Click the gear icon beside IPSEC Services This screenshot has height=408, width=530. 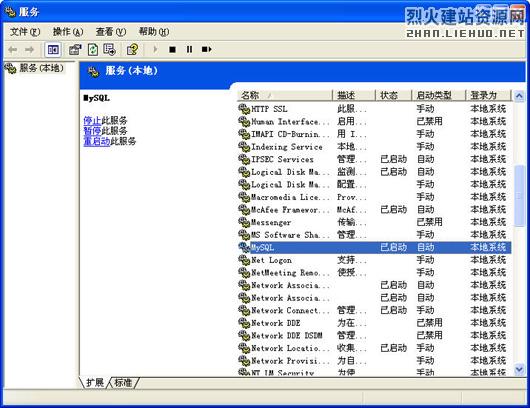pos(244,160)
